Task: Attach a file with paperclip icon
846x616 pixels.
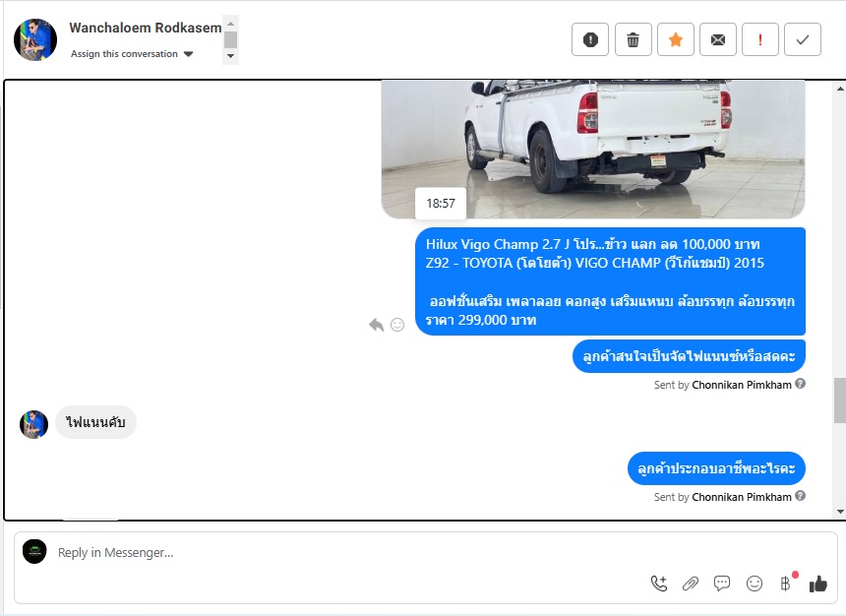Action: [691, 584]
